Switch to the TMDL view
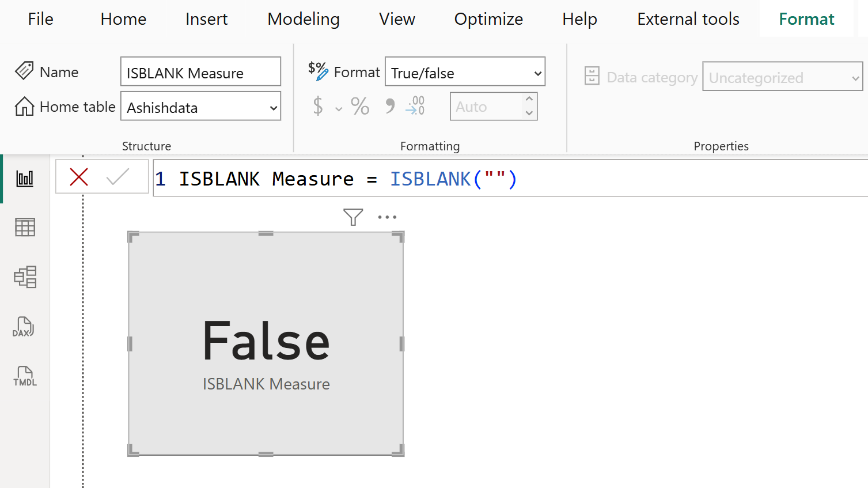 click(x=24, y=376)
